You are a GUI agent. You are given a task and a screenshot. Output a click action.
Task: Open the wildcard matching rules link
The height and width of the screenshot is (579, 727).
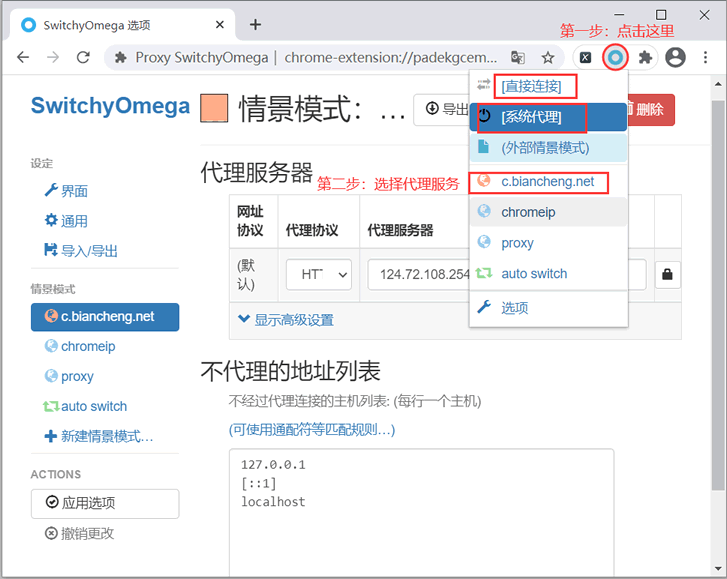(x=312, y=429)
